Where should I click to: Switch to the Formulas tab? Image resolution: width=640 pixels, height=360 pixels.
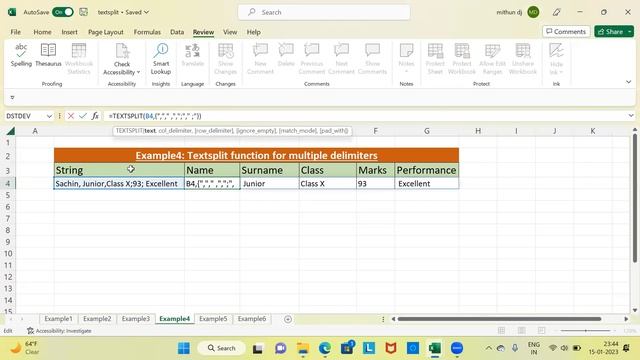pyautogui.click(x=147, y=32)
